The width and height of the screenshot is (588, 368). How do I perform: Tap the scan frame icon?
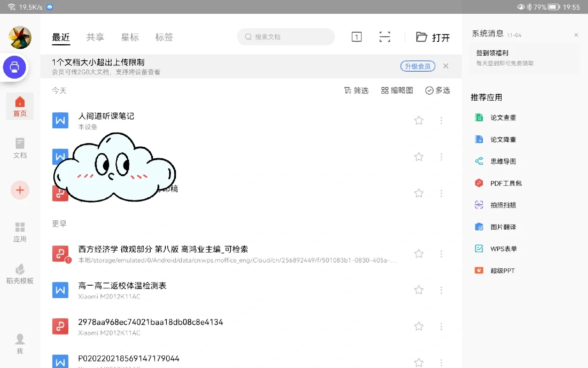(384, 37)
